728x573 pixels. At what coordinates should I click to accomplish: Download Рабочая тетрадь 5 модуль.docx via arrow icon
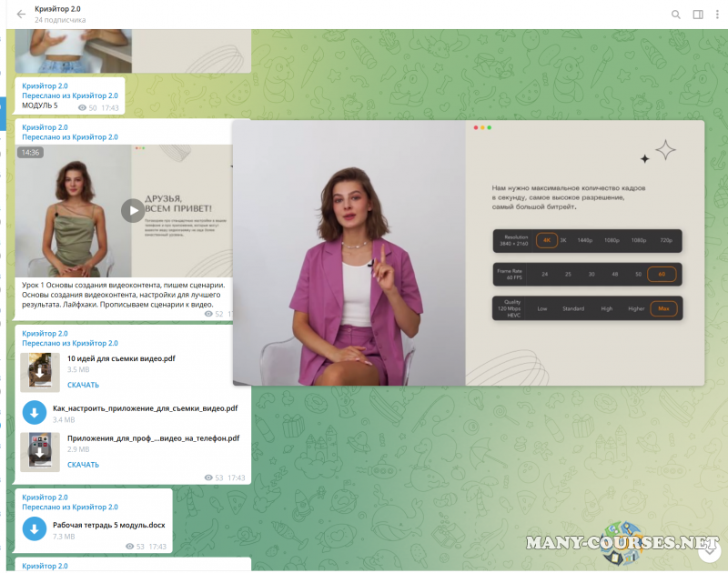(35, 528)
